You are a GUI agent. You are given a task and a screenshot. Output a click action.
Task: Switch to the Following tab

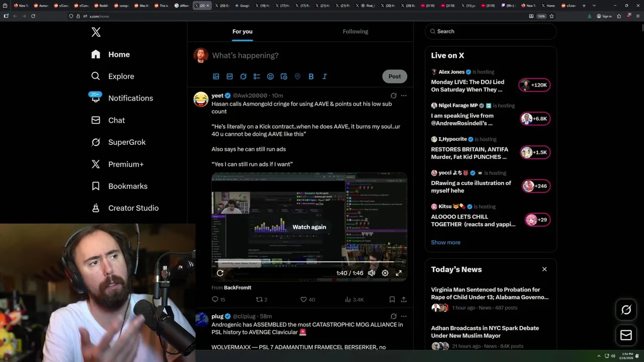point(356,31)
